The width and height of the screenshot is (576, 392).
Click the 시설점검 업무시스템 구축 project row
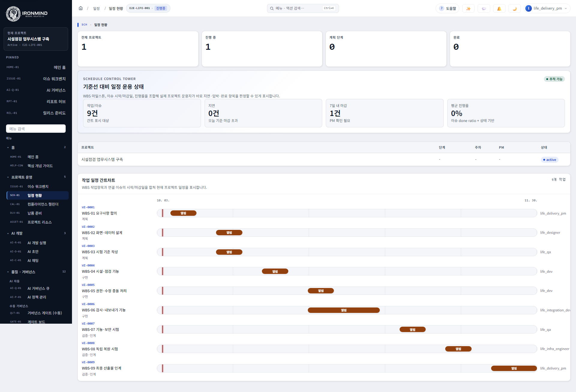click(324, 159)
